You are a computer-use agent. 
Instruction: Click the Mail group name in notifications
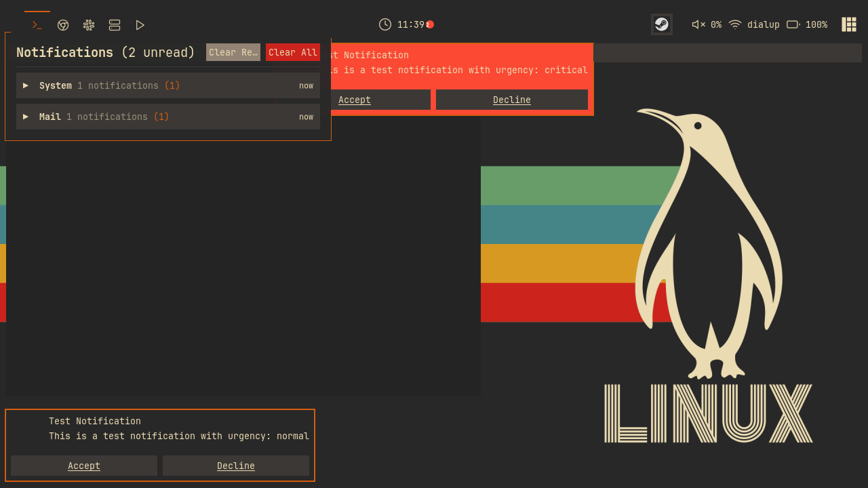point(50,117)
